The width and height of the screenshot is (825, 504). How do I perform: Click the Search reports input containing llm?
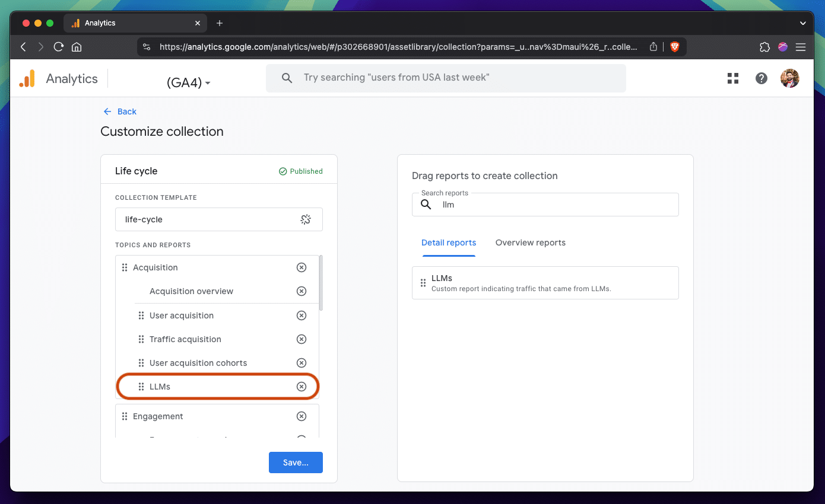point(545,205)
